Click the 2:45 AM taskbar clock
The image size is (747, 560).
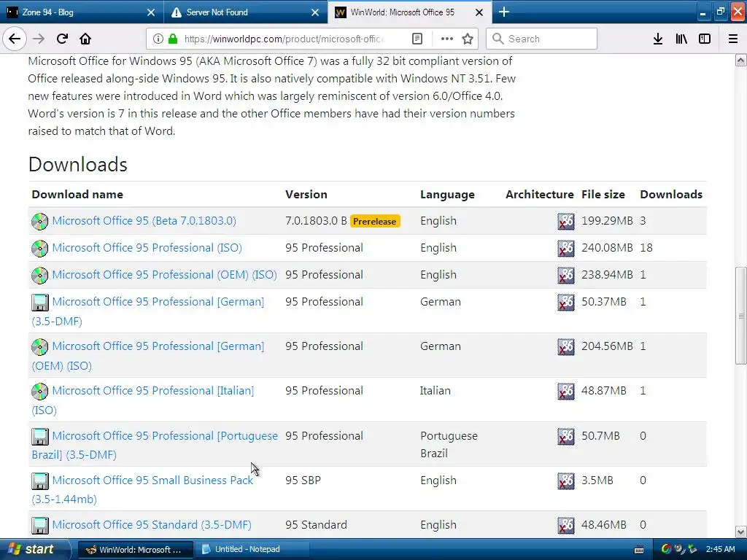pos(720,549)
